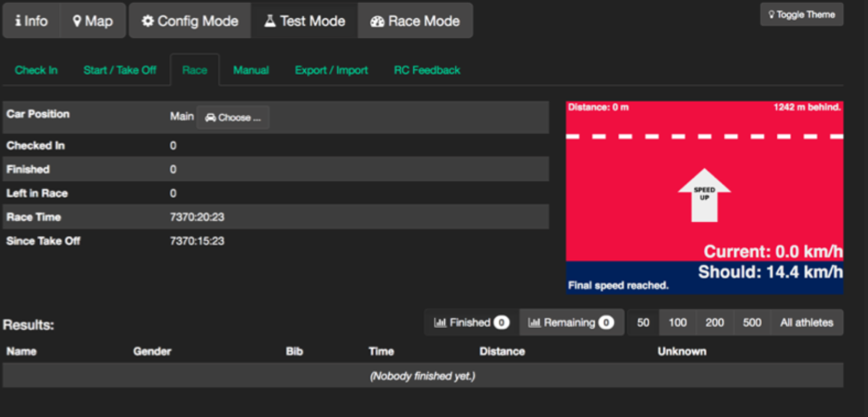Limit results to 100 athletes

677,323
